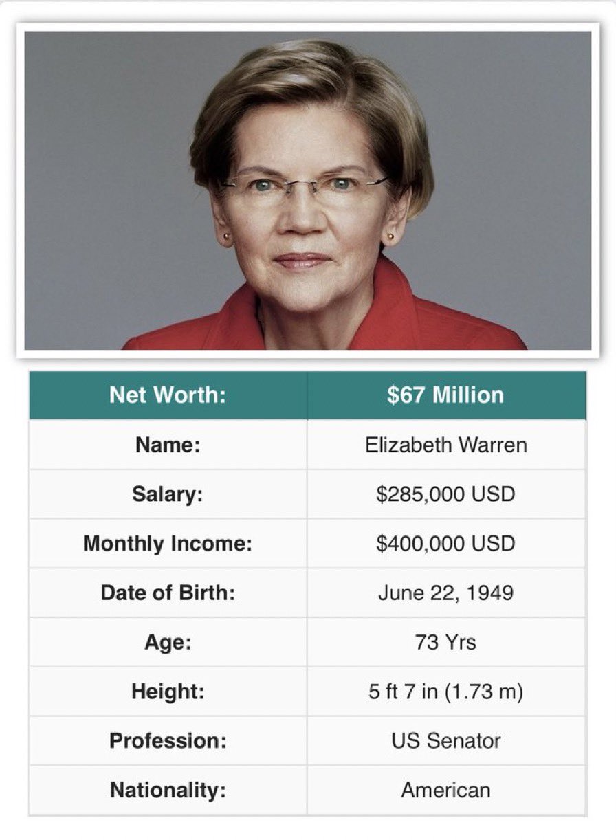616x840 pixels.
Task: Click the "US Senator" profession value
Action: pyautogui.click(x=445, y=741)
